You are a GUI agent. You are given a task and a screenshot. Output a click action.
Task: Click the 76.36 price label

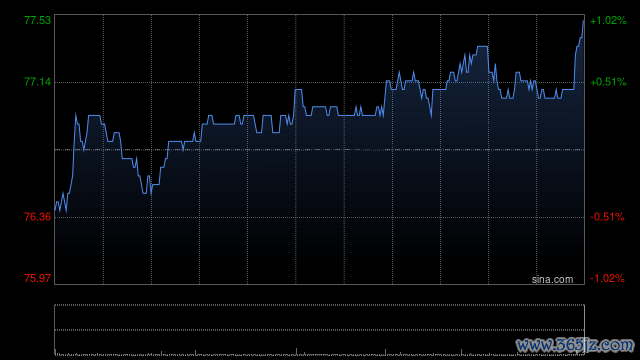click(x=38, y=217)
